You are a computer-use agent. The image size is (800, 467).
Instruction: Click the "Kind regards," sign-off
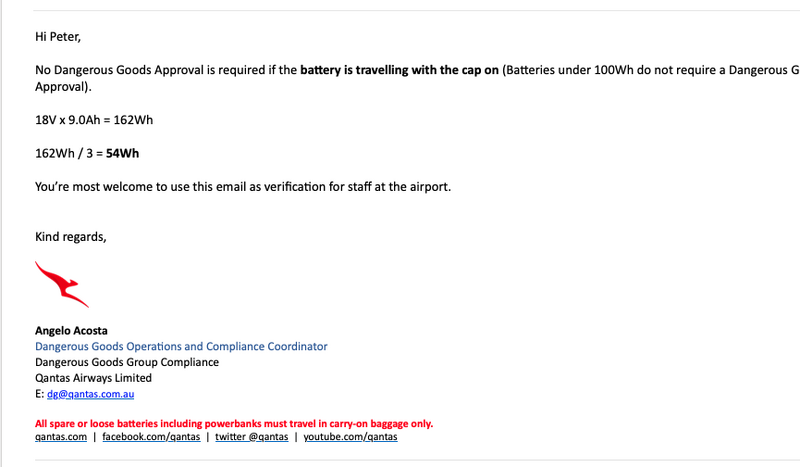coord(70,236)
